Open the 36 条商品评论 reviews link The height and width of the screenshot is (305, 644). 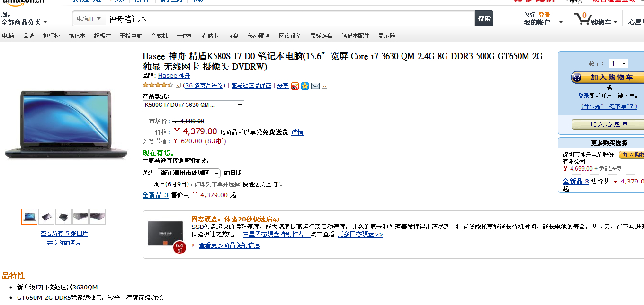[x=205, y=86]
